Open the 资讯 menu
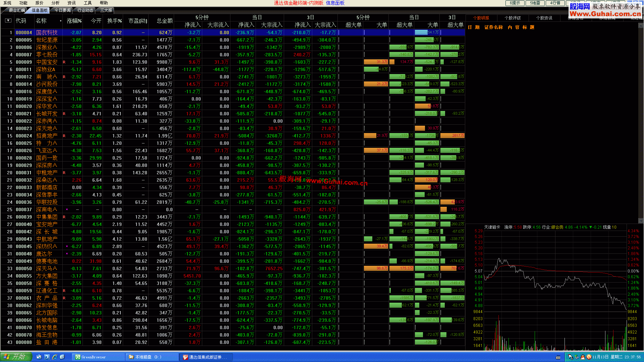 [x=72, y=3]
